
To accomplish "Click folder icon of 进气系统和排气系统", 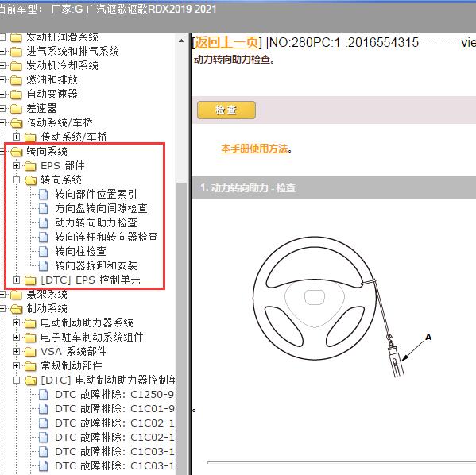I will tap(16, 52).
